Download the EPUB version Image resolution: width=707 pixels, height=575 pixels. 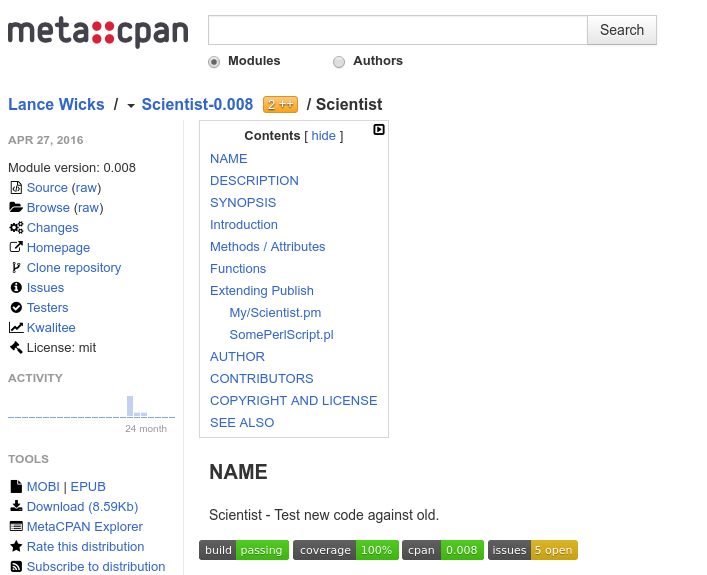[88, 487]
